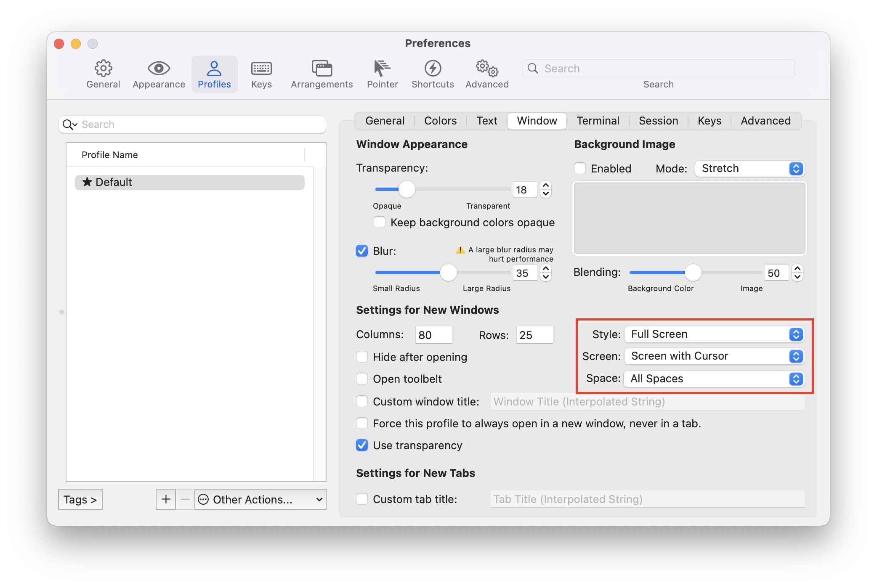Expand the Space dropdown showing All Spaces
The width and height of the screenshot is (877, 588).
[x=714, y=379]
